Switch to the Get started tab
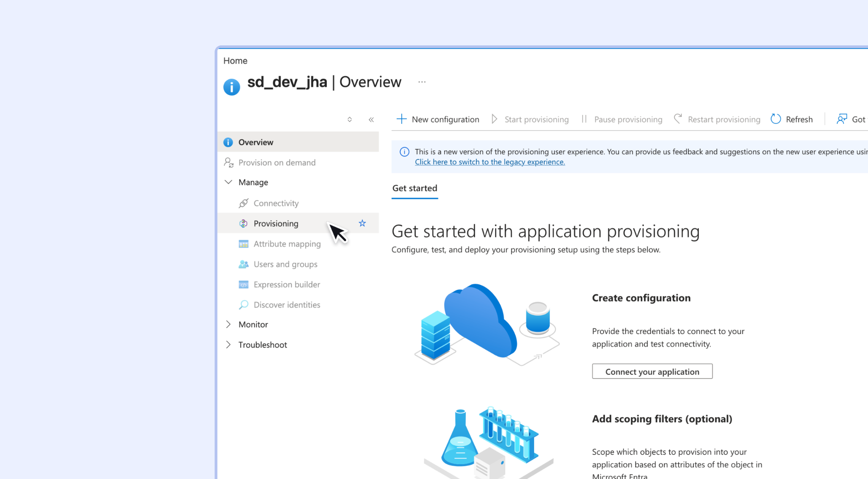This screenshot has width=868, height=479. 415,188
